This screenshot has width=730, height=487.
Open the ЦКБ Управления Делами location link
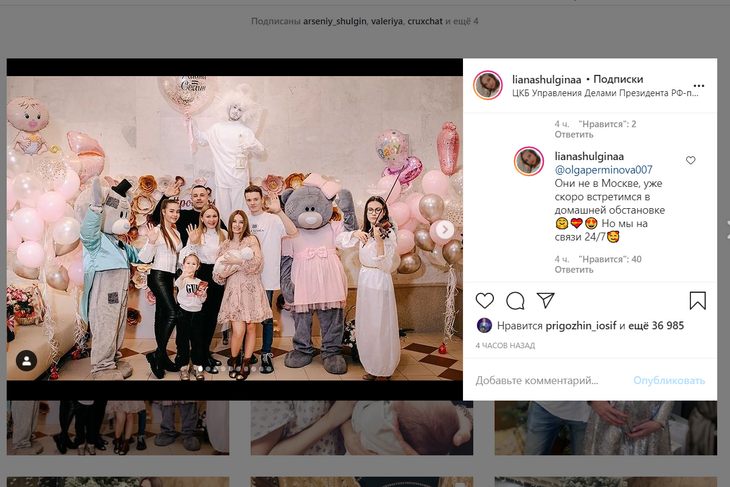605,94
